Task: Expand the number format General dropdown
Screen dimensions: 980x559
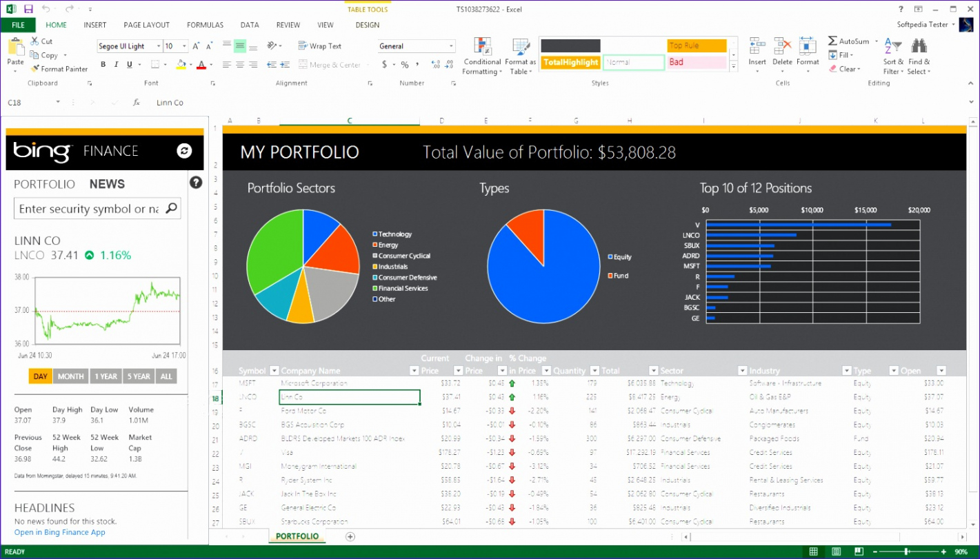Action: [452, 46]
